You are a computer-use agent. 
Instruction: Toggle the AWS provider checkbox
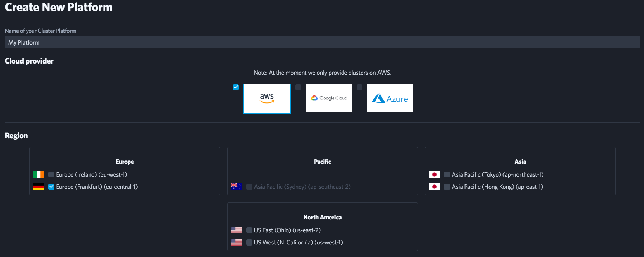point(235,87)
